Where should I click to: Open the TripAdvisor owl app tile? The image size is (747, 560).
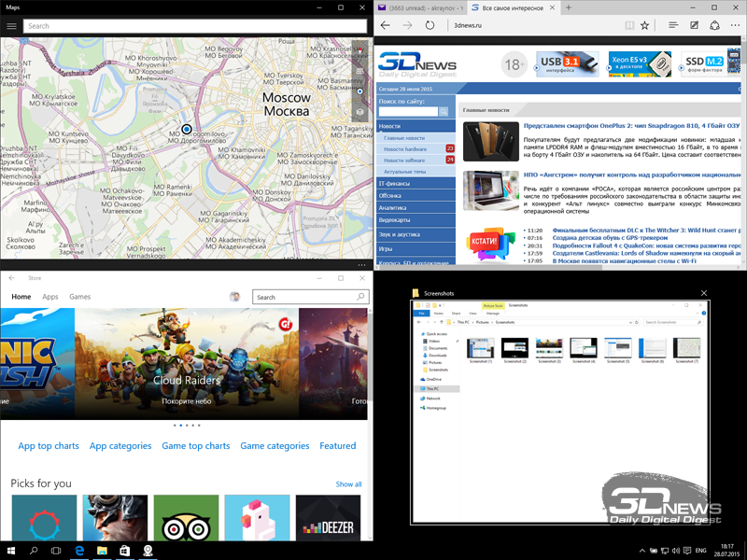[x=186, y=518]
